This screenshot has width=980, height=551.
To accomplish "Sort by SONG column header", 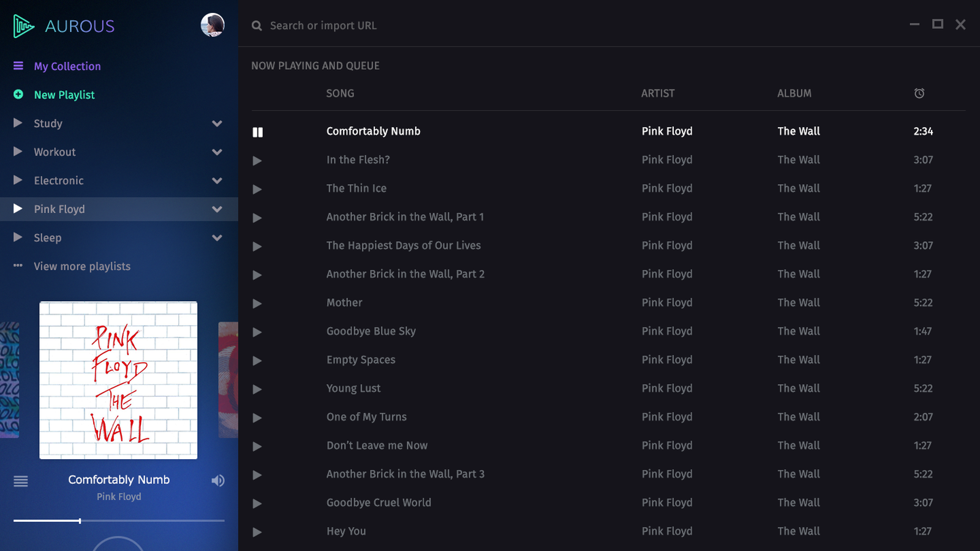I will click(340, 93).
